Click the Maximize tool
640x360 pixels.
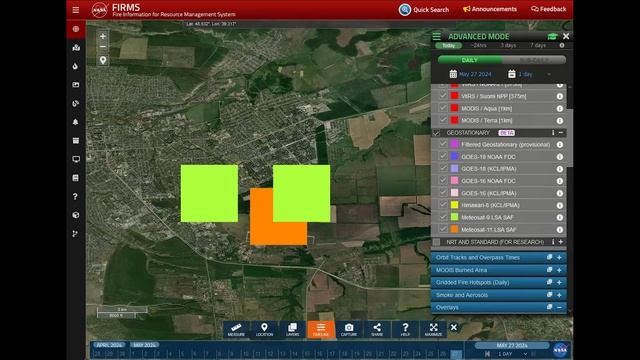(x=433, y=329)
